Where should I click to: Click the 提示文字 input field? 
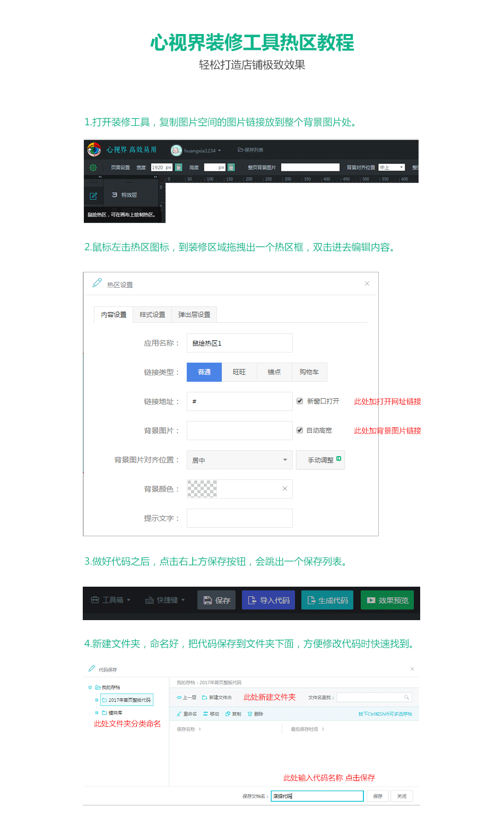(x=240, y=518)
